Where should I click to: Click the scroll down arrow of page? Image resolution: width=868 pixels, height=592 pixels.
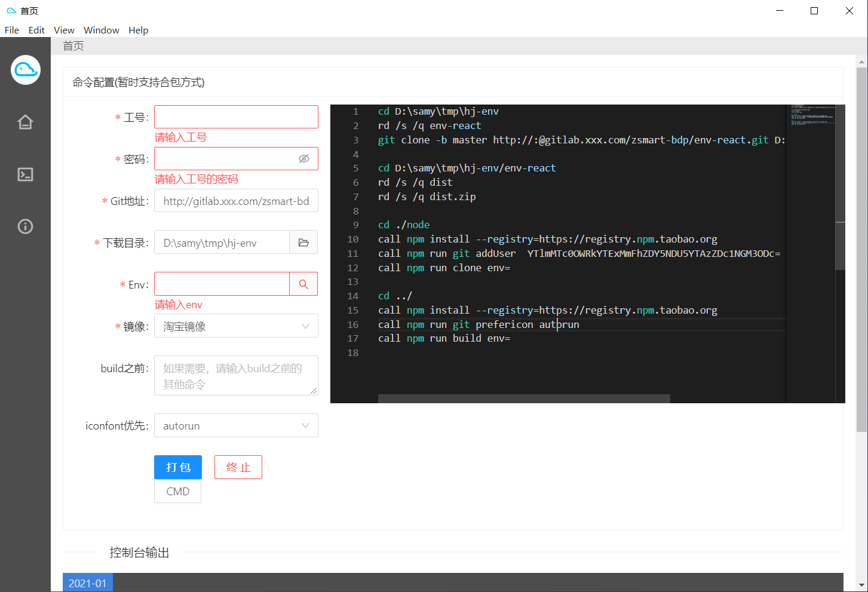[861, 585]
